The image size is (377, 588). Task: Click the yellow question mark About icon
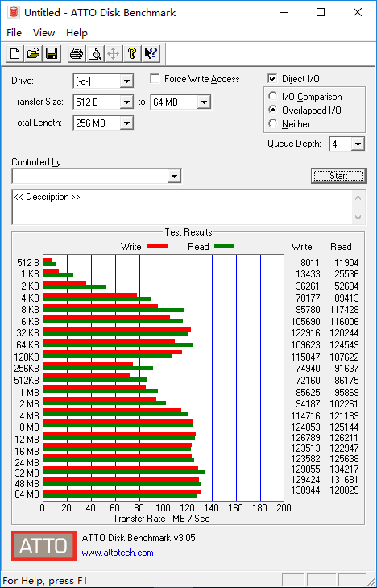[x=132, y=53]
